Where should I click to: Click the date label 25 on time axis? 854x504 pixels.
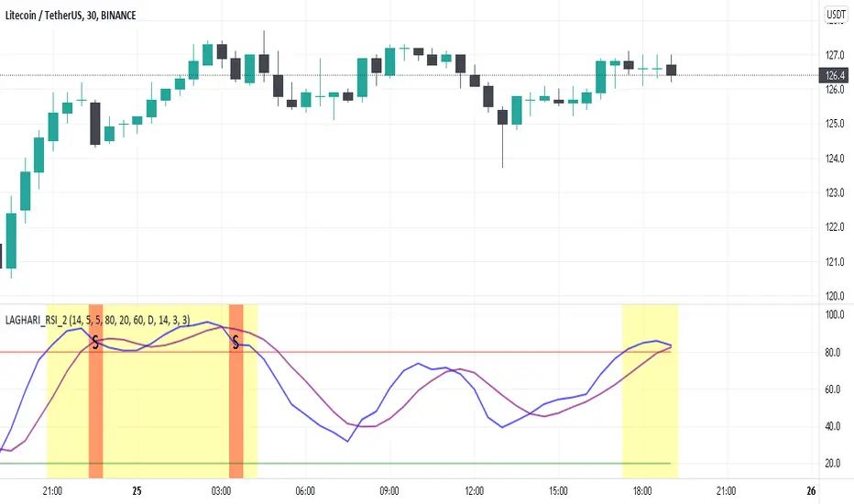click(137, 491)
